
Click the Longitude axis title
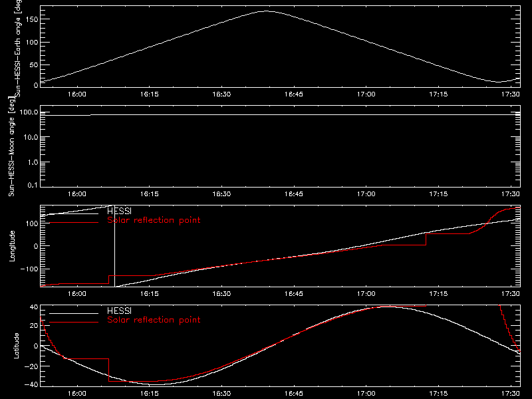[x=12, y=246]
